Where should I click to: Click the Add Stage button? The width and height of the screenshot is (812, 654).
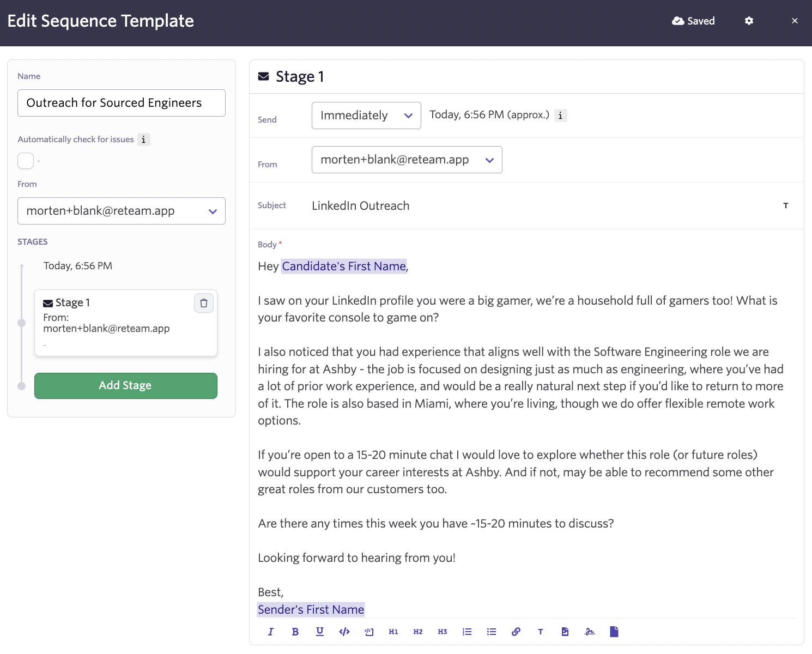click(x=125, y=385)
